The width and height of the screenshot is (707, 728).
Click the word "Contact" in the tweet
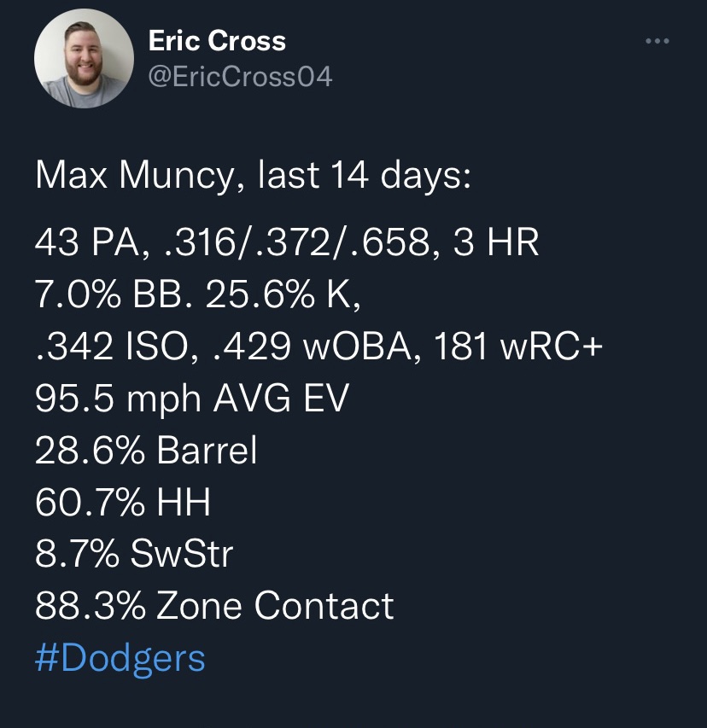324,606
